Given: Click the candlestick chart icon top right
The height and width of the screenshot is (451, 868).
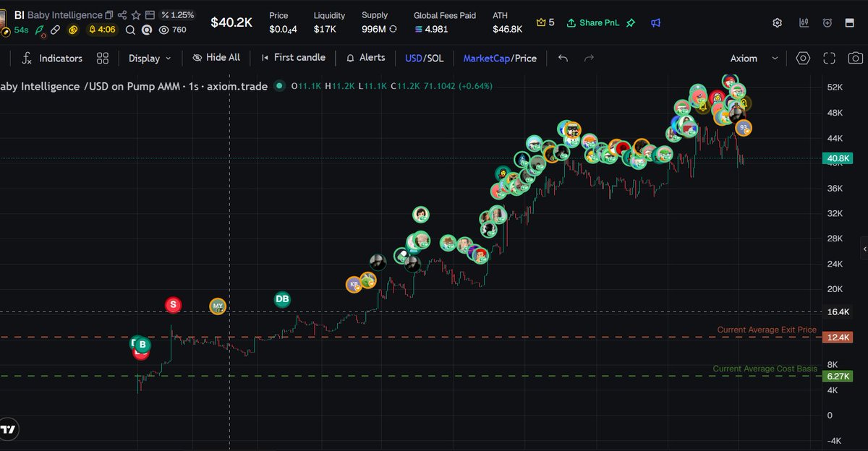Looking at the screenshot, I should coord(804,22).
